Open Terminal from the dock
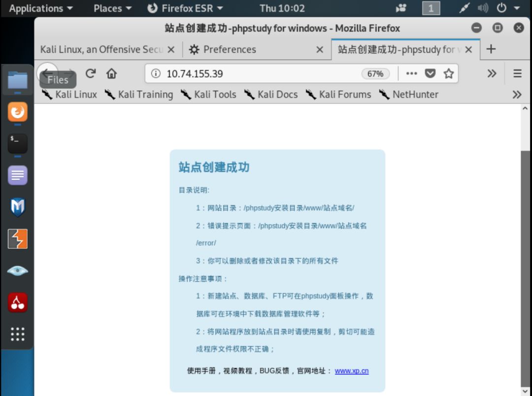 click(17, 144)
